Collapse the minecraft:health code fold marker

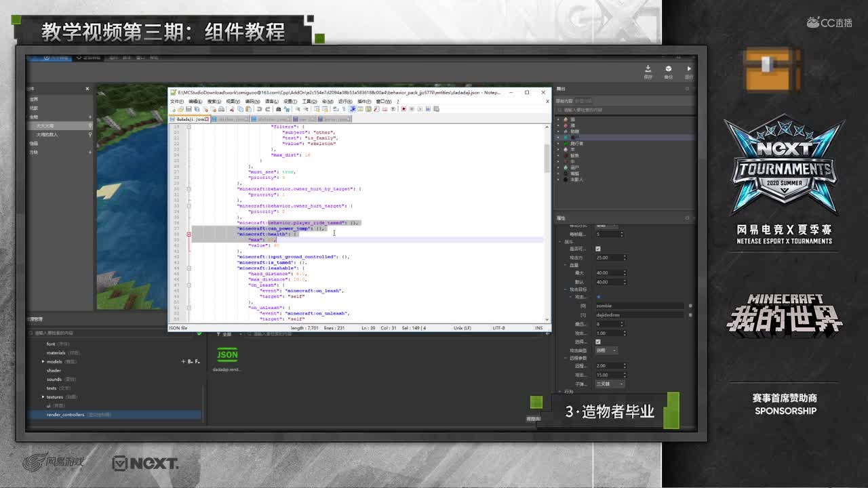[x=189, y=235]
